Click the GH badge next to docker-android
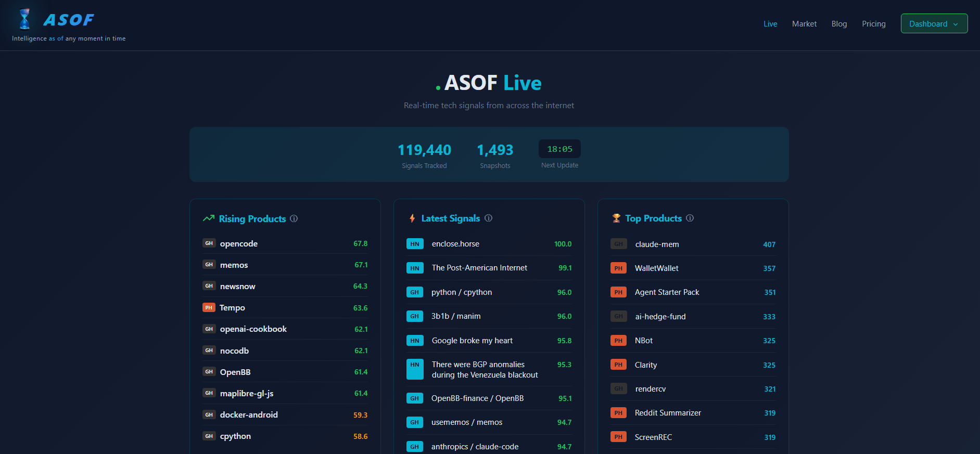Screen dimensions: 980x454 (x=209, y=414)
